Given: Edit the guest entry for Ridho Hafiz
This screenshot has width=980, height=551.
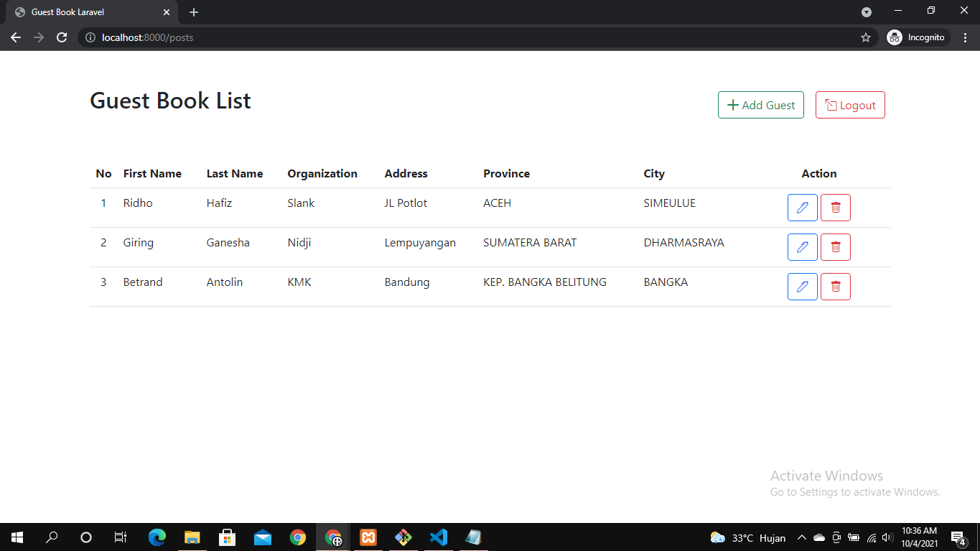Looking at the screenshot, I should pyautogui.click(x=802, y=207).
